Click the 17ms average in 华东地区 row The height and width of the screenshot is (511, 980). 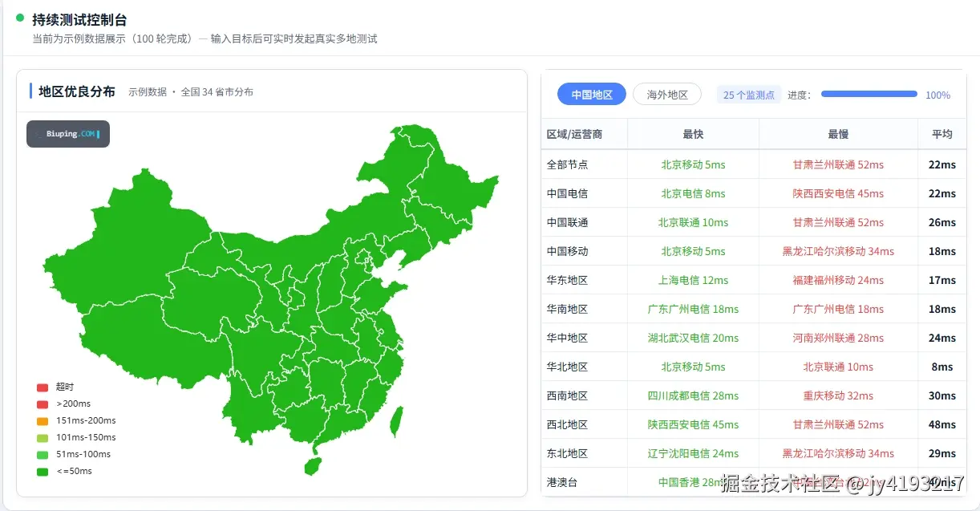(x=942, y=280)
